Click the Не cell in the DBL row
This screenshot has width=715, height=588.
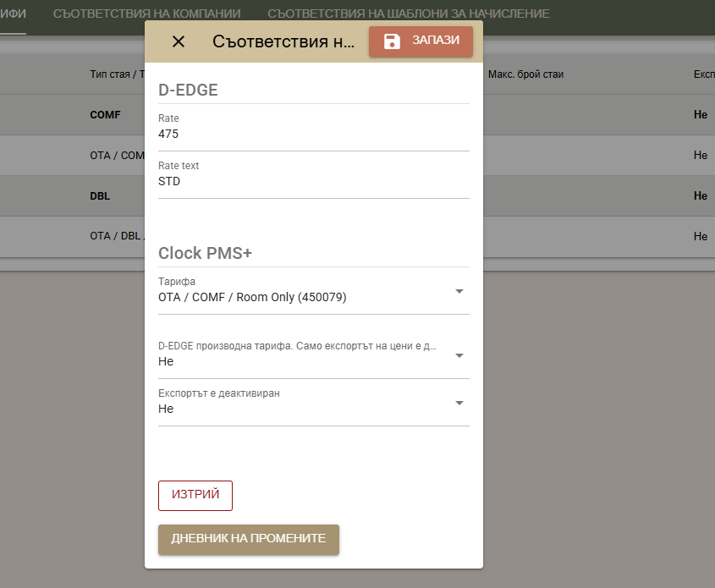pos(701,196)
